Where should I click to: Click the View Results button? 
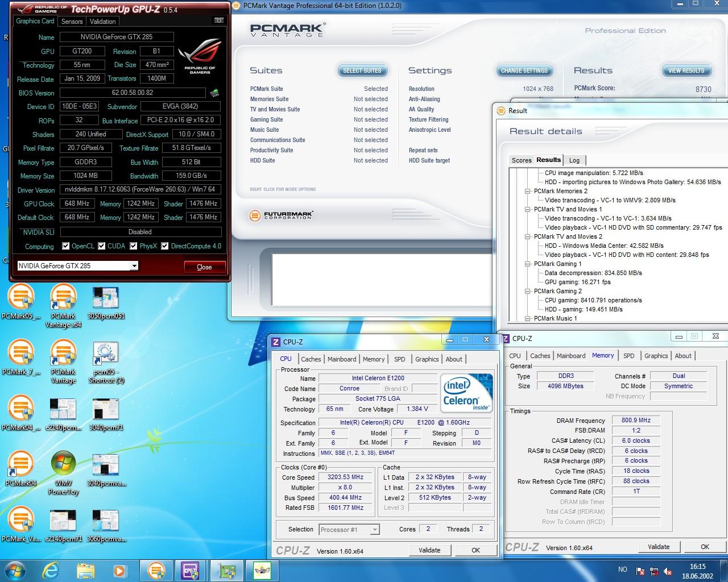[x=686, y=70]
